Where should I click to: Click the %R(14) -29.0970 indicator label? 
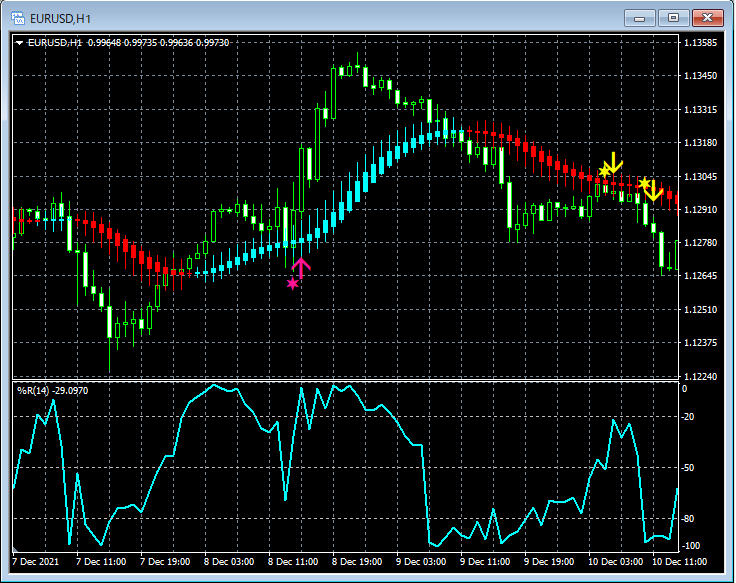pyautogui.click(x=52, y=391)
